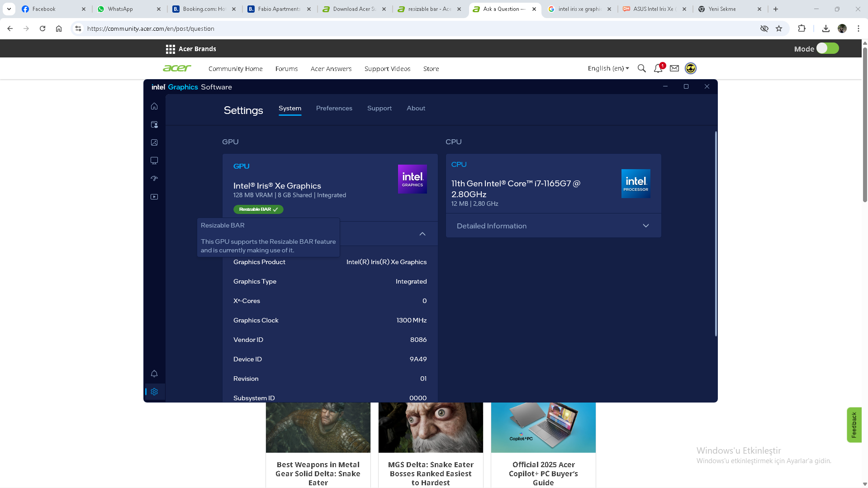Open Store link
868x488 pixels.
tap(431, 69)
